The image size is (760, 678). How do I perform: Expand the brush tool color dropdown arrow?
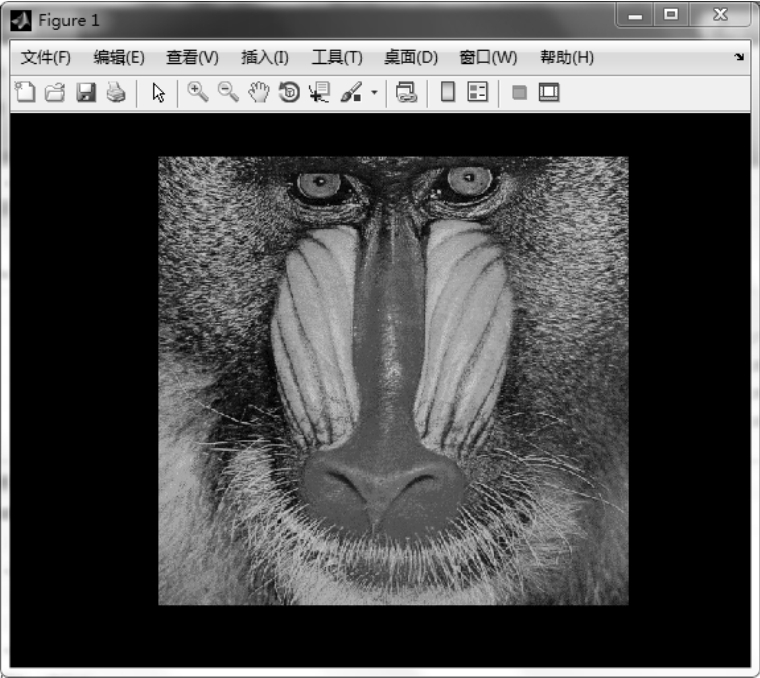374,93
